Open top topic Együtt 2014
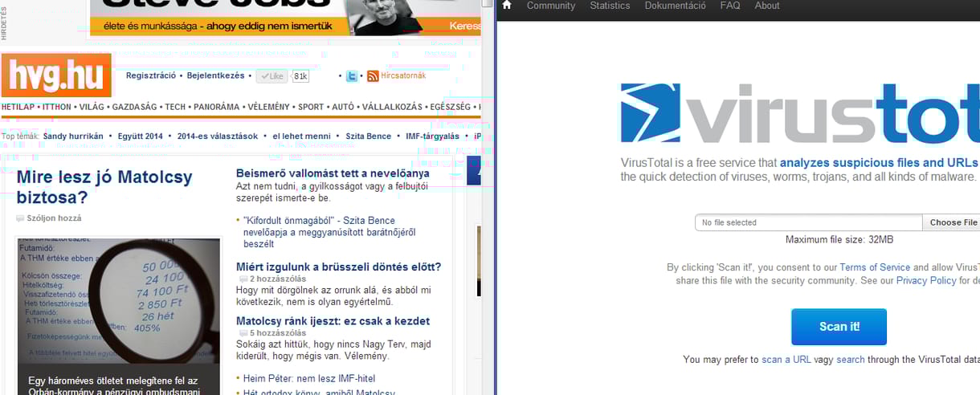The image size is (980, 395). tap(141, 136)
